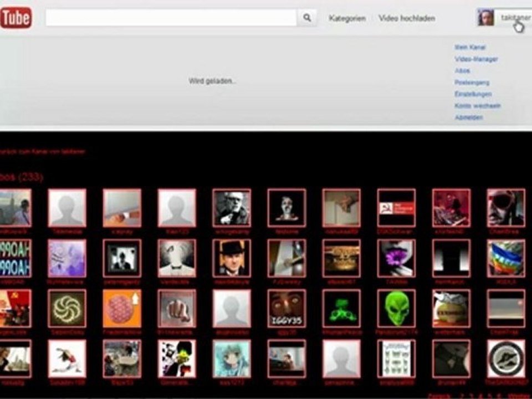This screenshot has height=399, width=532.
Task: Open the pale face on black avatar
Action: coord(287,208)
